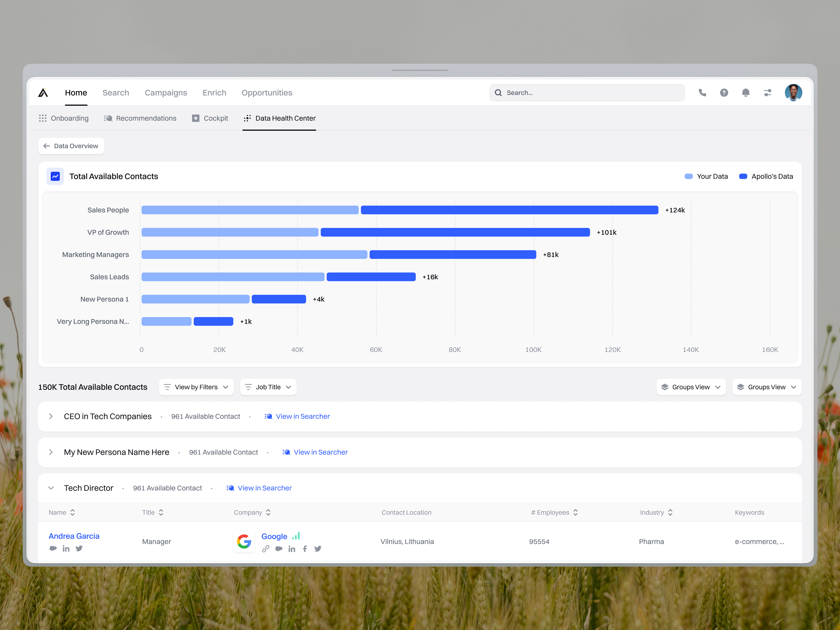Open the 'Job Title' dropdown

(x=268, y=387)
